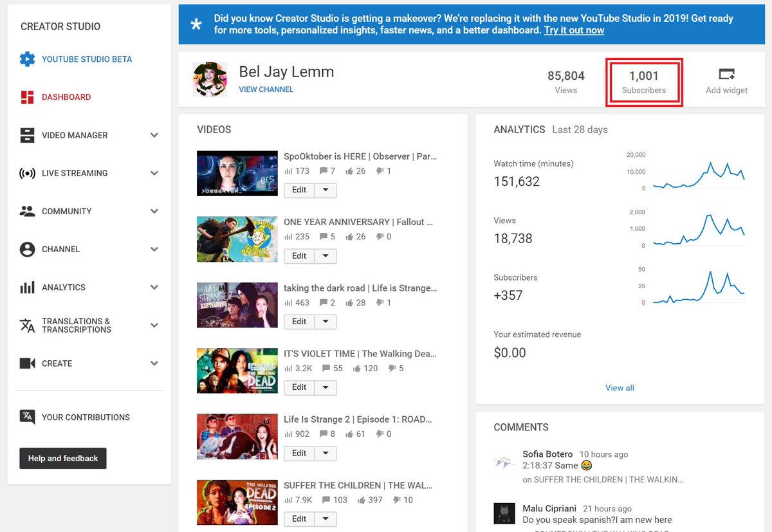Screen dimensions: 772x532
Task: Open Edit dropdown arrow for taking the dark road
Action: [x=326, y=322]
